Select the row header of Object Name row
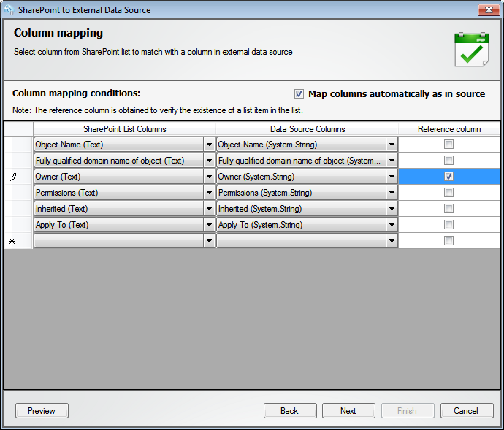Image resolution: width=504 pixels, height=430 pixels. pyautogui.click(x=18, y=145)
